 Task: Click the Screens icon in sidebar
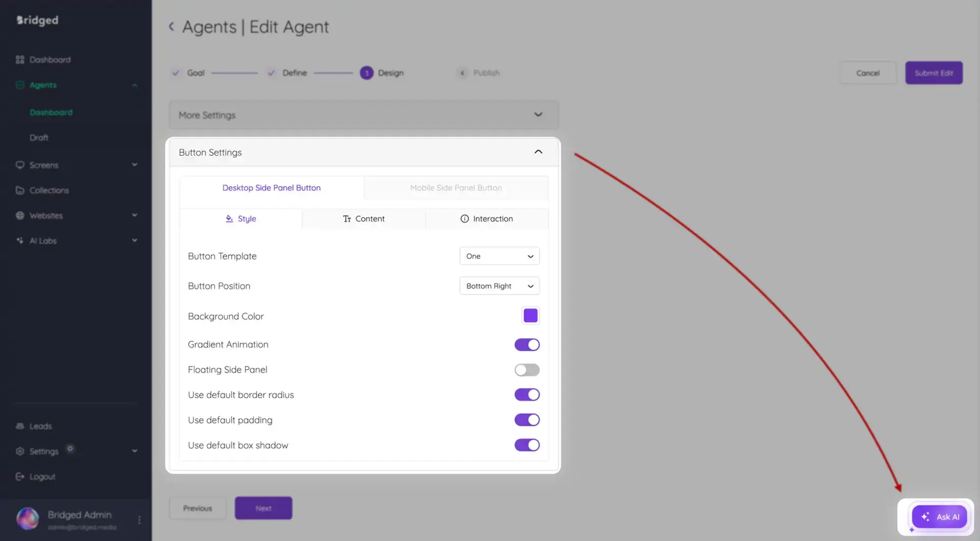pyautogui.click(x=20, y=164)
